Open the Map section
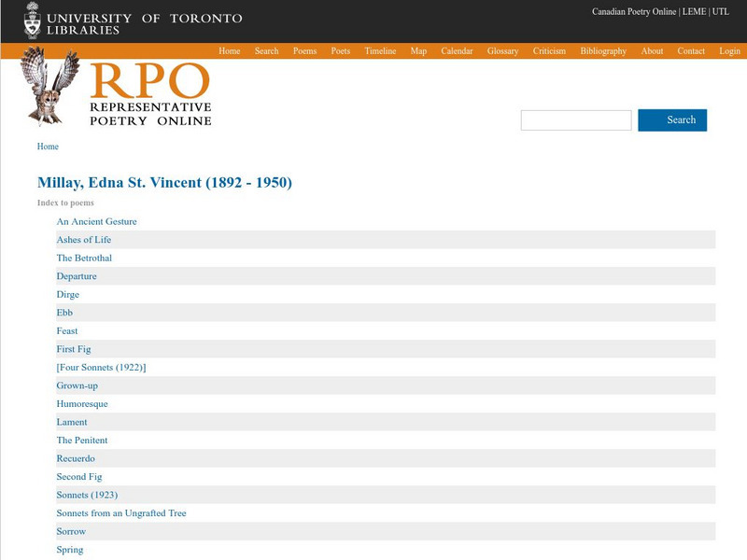Image resolution: width=747 pixels, height=560 pixels. pos(418,51)
